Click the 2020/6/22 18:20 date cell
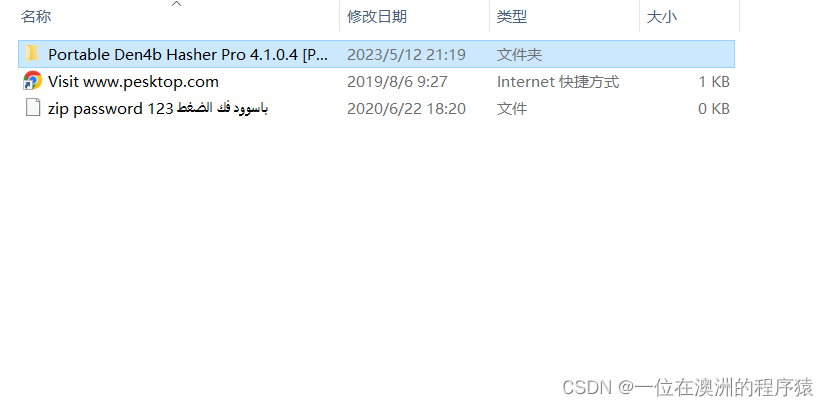The height and width of the screenshot is (406, 829). point(406,108)
